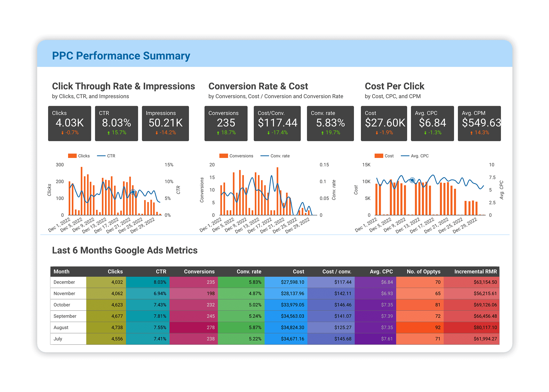Screen dimensions: 549x392
Task: Toggle the Clicks series in the legend
Action: [79, 156]
